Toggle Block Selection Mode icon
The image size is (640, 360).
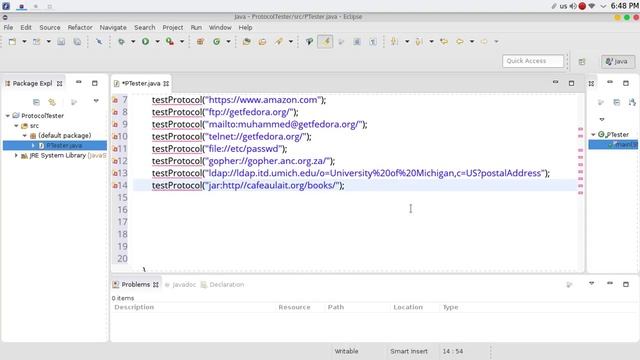click(x=357, y=42)
